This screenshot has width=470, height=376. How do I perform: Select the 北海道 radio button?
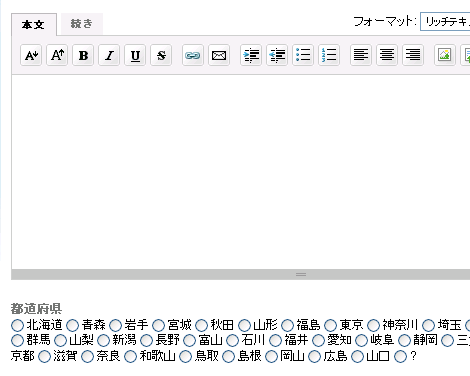point(17,325)
